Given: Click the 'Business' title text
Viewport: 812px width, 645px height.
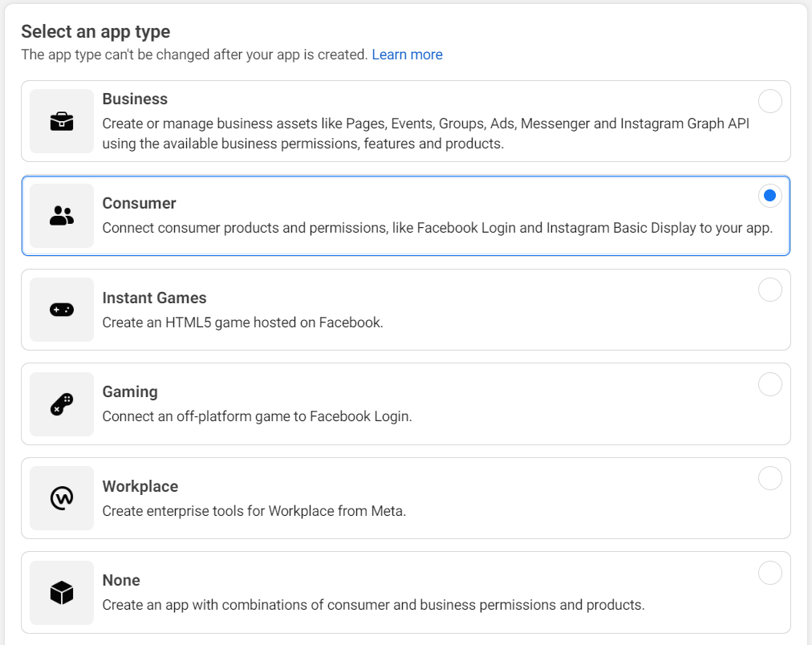Looking at the screenshot, I should pos(135,99).
